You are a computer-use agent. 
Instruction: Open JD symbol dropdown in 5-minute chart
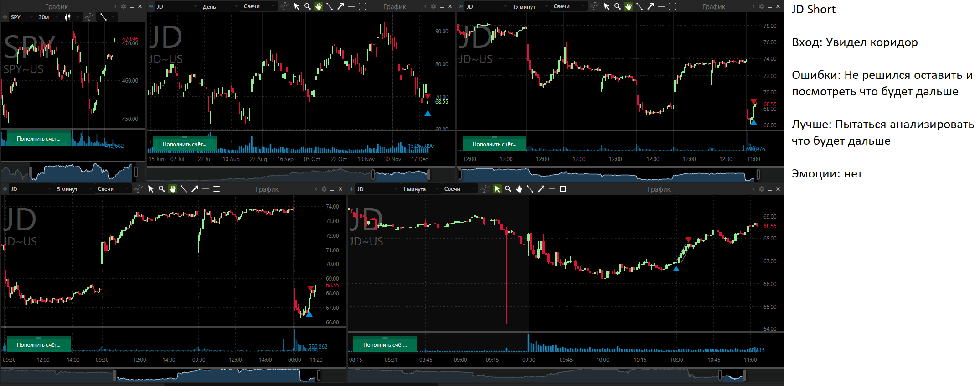pyautogui.click(x=31, y=189)
